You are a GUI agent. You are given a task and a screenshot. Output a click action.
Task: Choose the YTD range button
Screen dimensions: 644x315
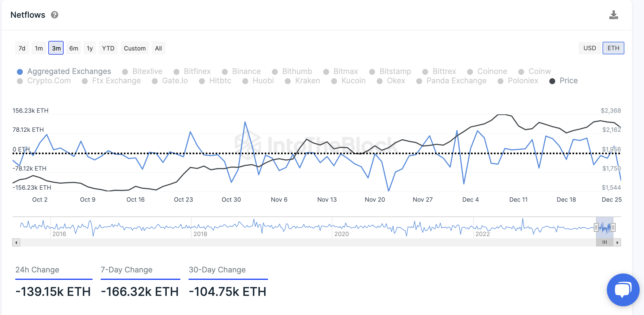point(108,48)
